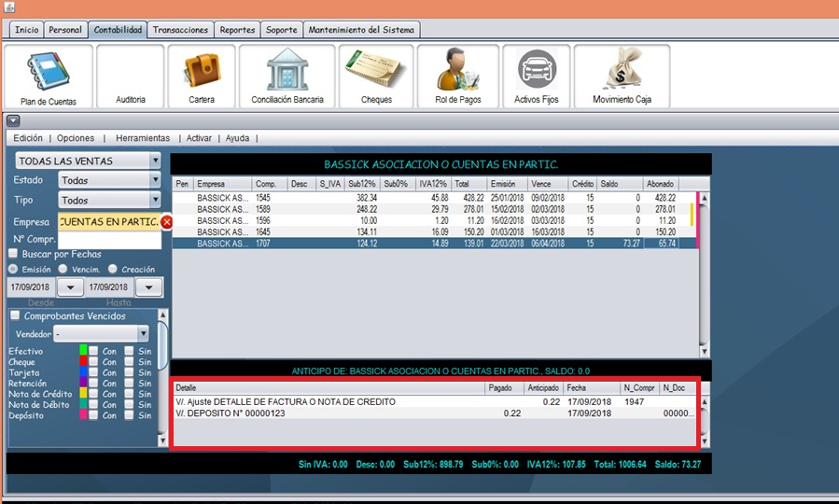Viewport: 839px width, 504px height.
Task: Open the Movimiento Caja module
Action: (x=622, y=77)
